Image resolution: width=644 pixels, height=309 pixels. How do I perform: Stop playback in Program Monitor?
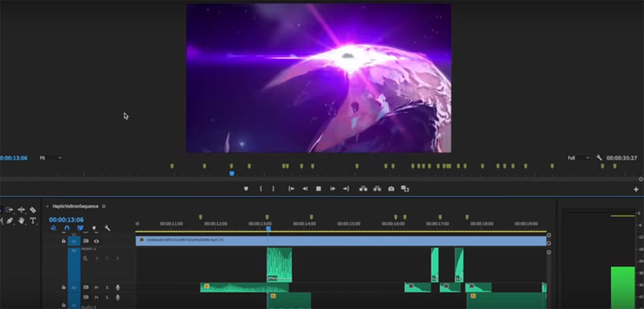click(318, 189)
